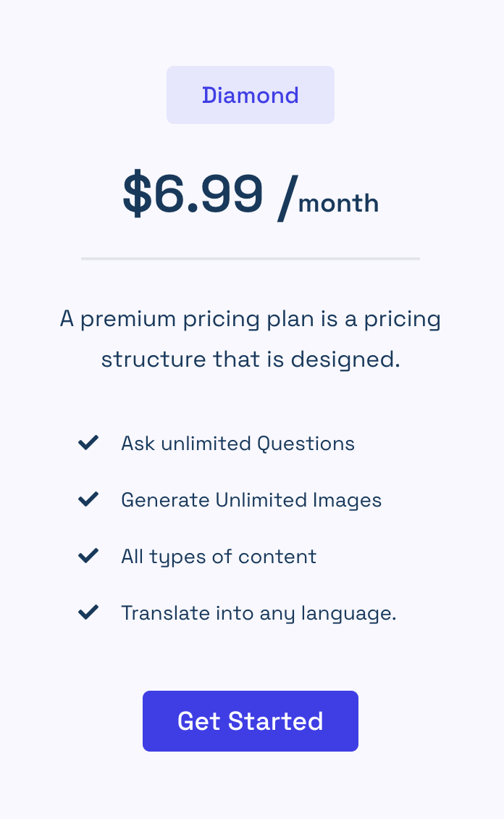Click the checkmark next to Generate Unlimited Images
Image resolution: width=504 pixels, height=819 pixels.
pyautogui.click(x=88, y=499)
